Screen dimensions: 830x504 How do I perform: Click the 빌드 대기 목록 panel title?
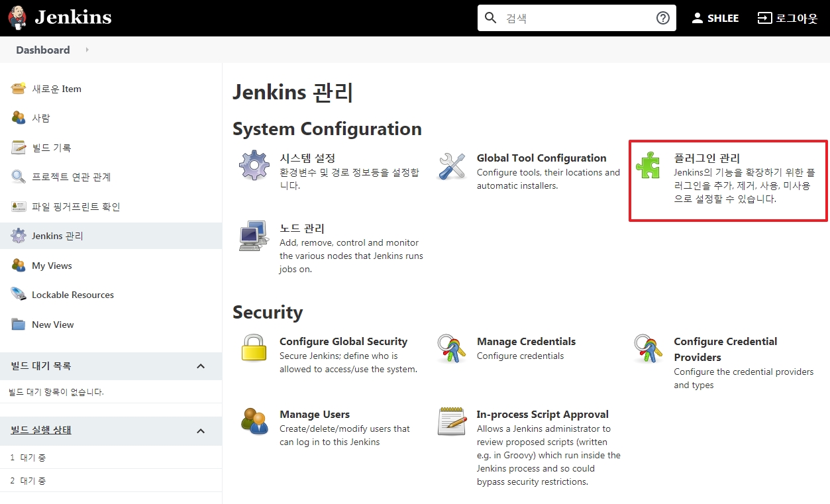pos(41,366)
